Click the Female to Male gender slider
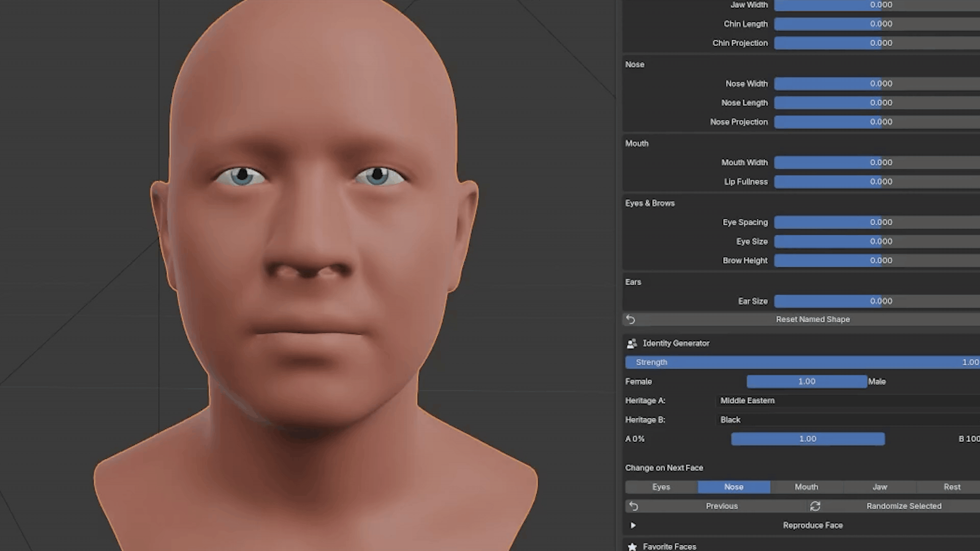This screenshot has height=551, width=980. tap(806, 382)
